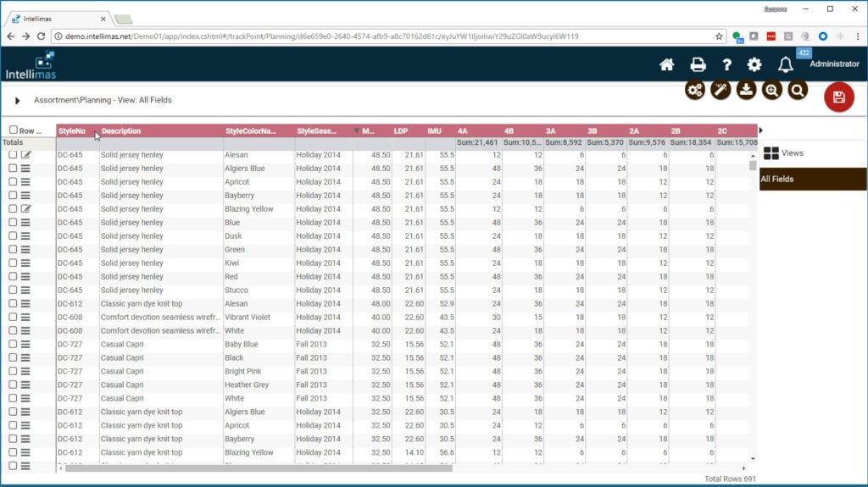The height and width of the screenshot is (487, 868).
Task: Sort by StyleNo column header
Action: coord(72,131)
